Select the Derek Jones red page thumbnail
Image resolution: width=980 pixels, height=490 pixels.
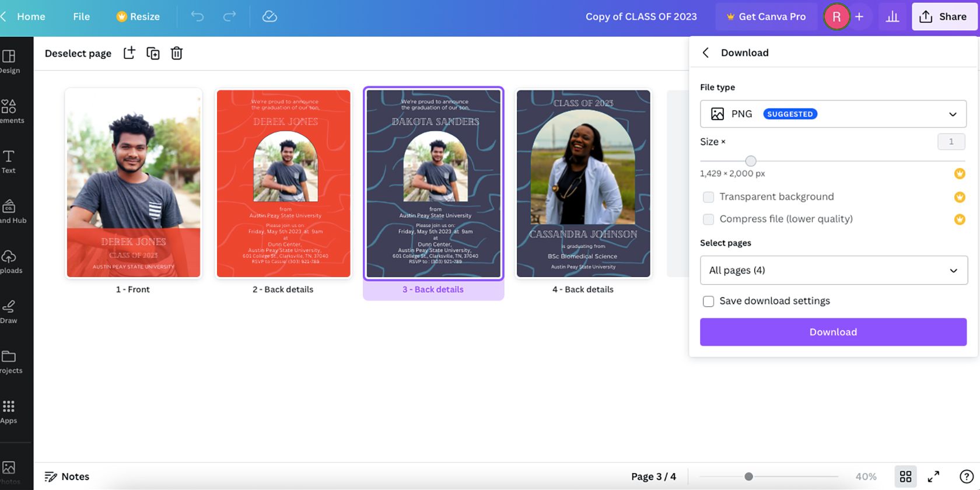[283, 183]
